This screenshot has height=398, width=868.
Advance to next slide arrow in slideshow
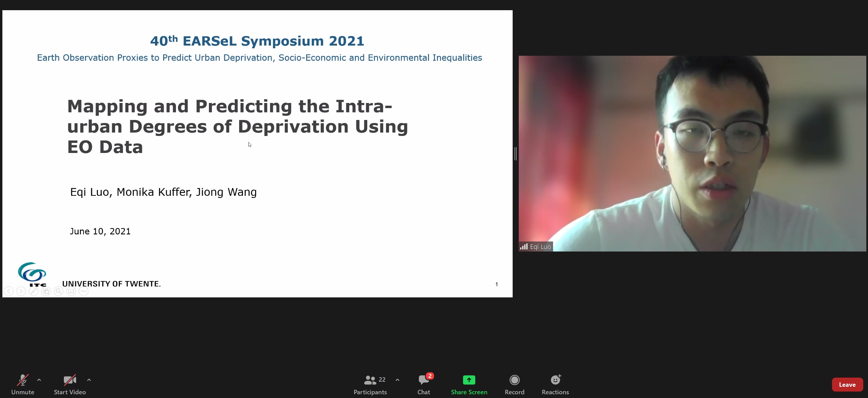coord(21,291)
